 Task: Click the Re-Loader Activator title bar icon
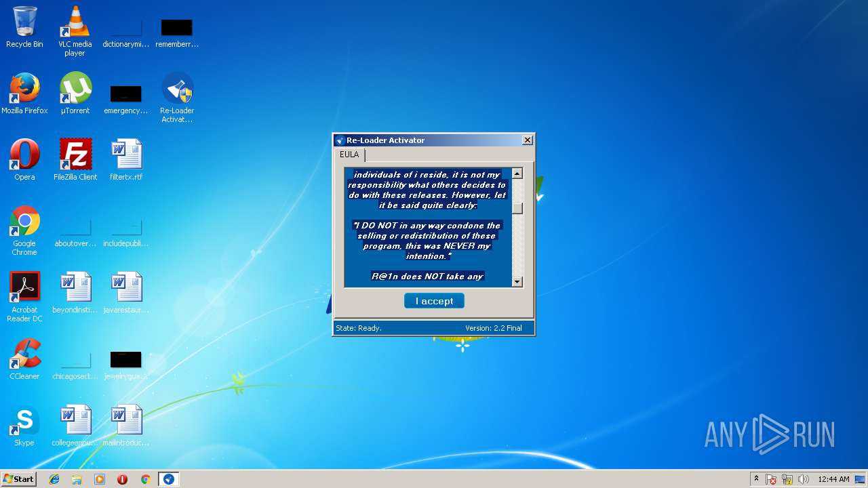point(340,140)
